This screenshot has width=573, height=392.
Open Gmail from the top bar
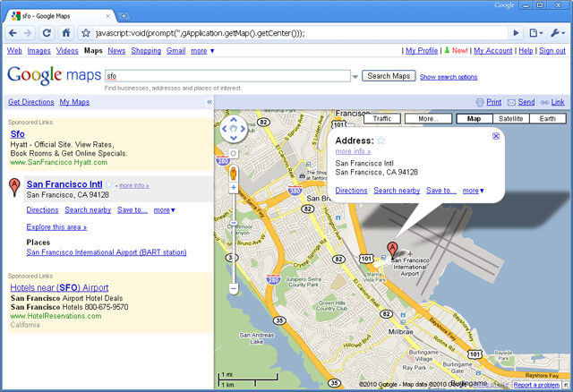176,51
